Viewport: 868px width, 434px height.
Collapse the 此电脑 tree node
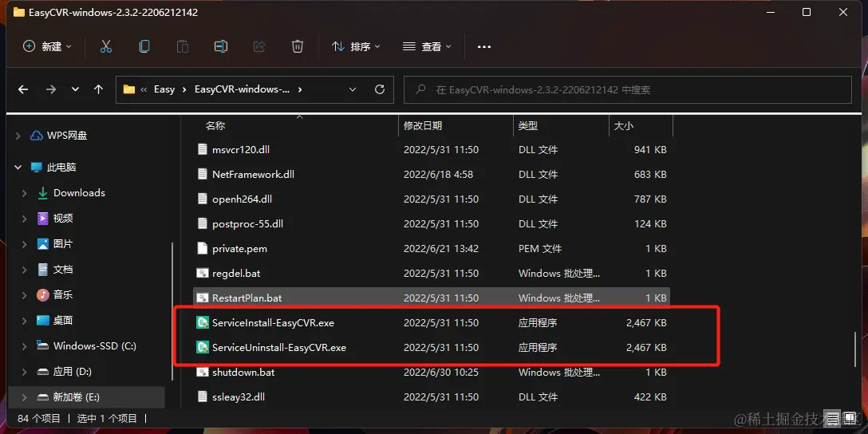(18, 168)
